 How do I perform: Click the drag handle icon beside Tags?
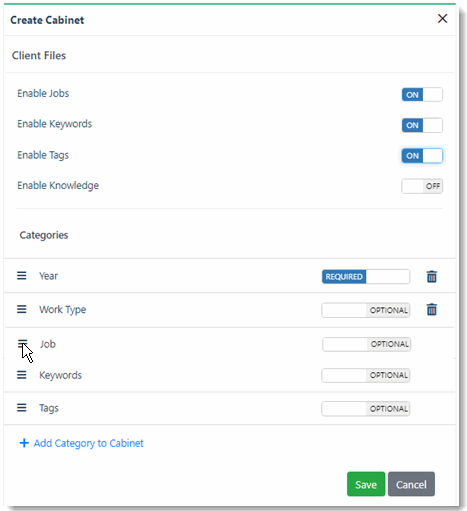point(22,408)
